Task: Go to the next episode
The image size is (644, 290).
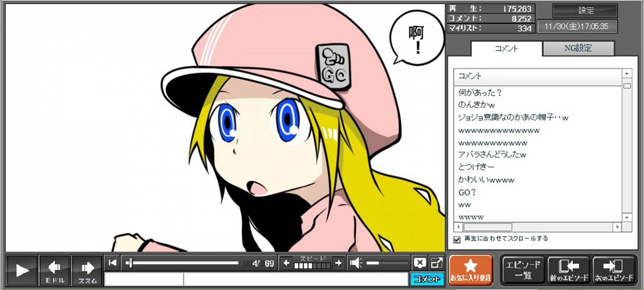Action: click(614, 270)
